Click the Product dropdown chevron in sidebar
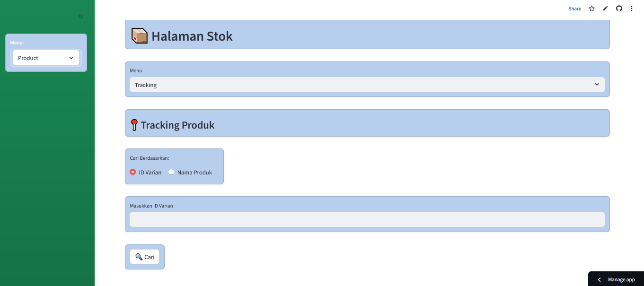Image resolution: width=644 pixels, height=286 pixels. pyautogui.click(x=71, y=58)
